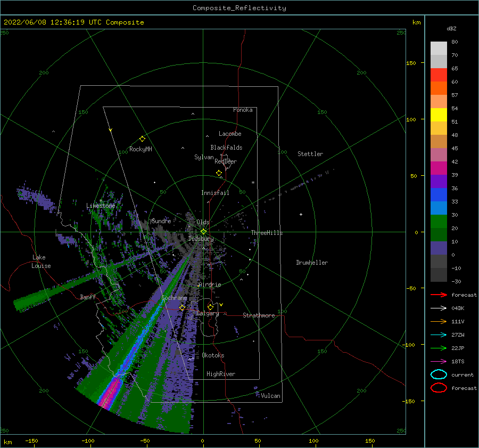Click the cyan 27ZW arrow icon
This screenshot has width=479, height=448.
[439, 335]
